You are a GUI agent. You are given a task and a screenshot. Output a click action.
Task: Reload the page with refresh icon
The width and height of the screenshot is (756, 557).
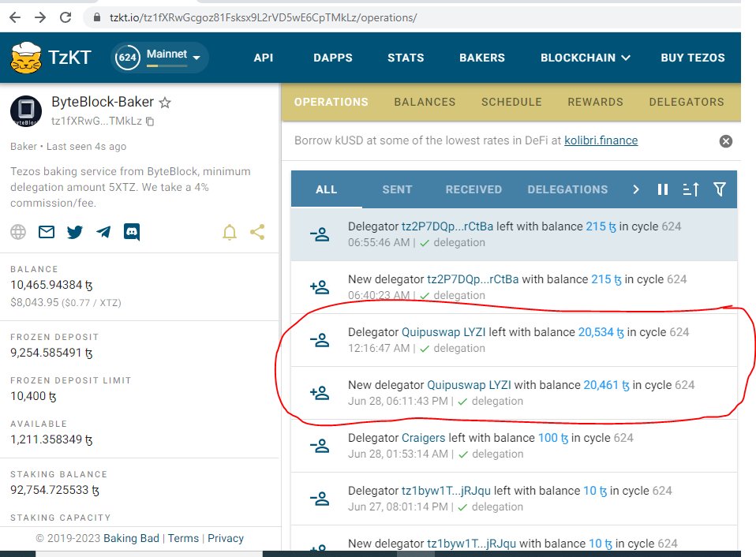[x=65, y=17]
